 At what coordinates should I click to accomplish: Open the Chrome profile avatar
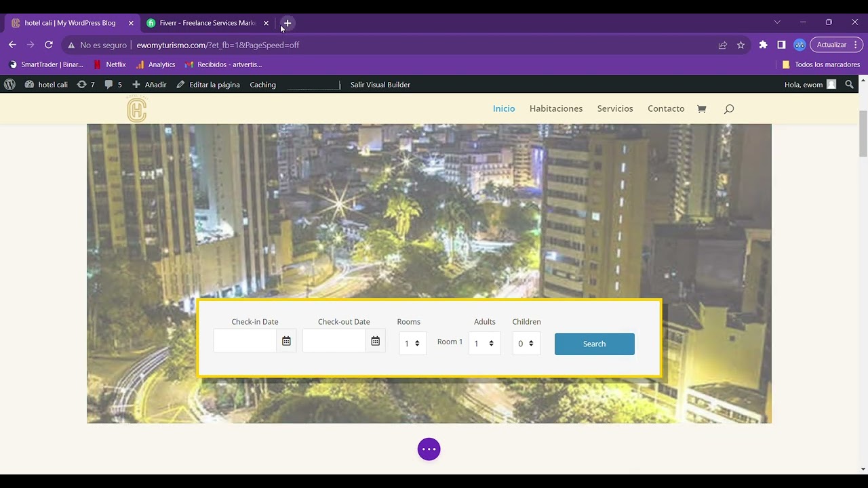(800, 45)
